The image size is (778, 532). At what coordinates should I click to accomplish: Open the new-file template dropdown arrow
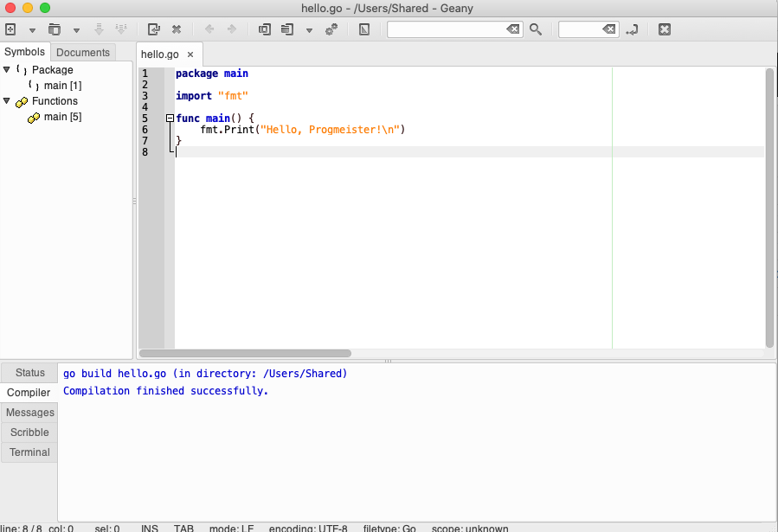pos(32,30)
